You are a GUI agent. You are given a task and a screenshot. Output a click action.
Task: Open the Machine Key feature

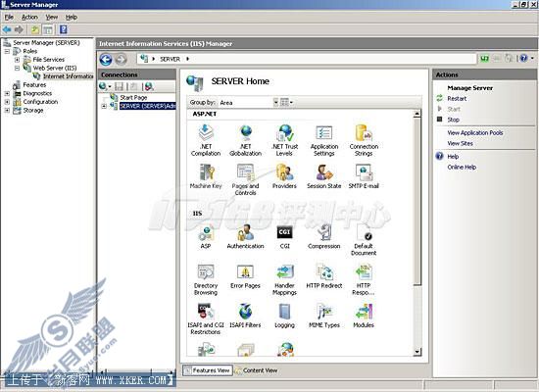pos(206,176)
